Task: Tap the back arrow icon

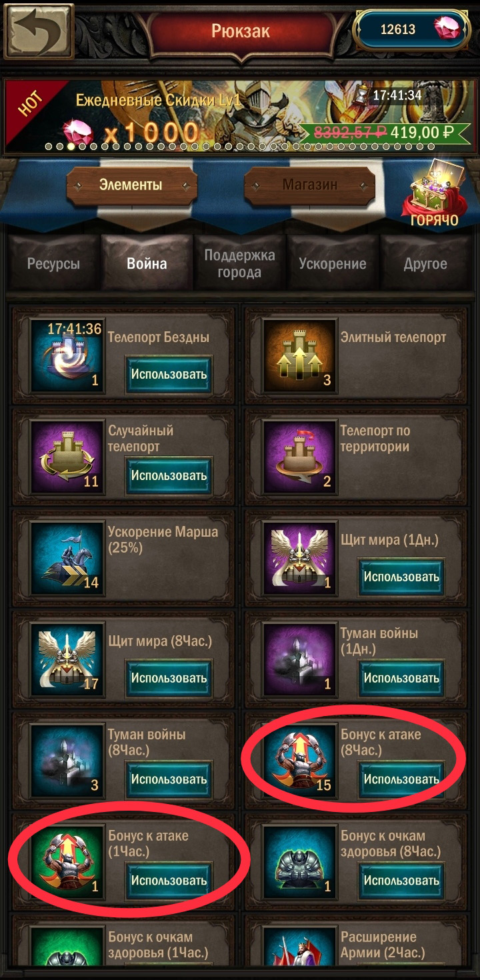Action: coord(39,31)
